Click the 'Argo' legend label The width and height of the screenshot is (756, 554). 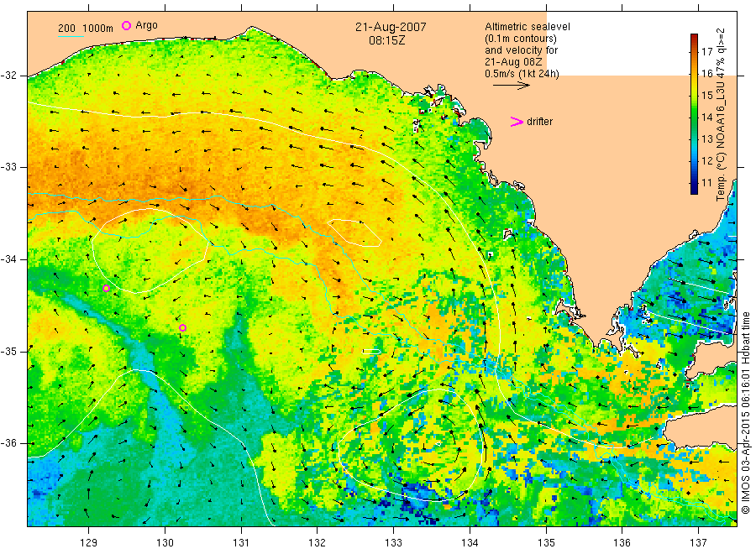(x=146, y=25)
